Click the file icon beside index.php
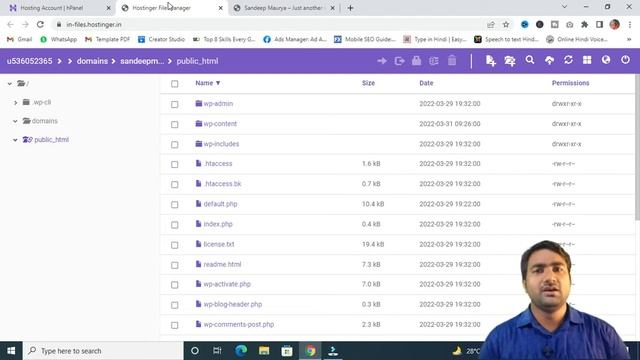Viewport: 640px width, 360px height. coord(198,224)
